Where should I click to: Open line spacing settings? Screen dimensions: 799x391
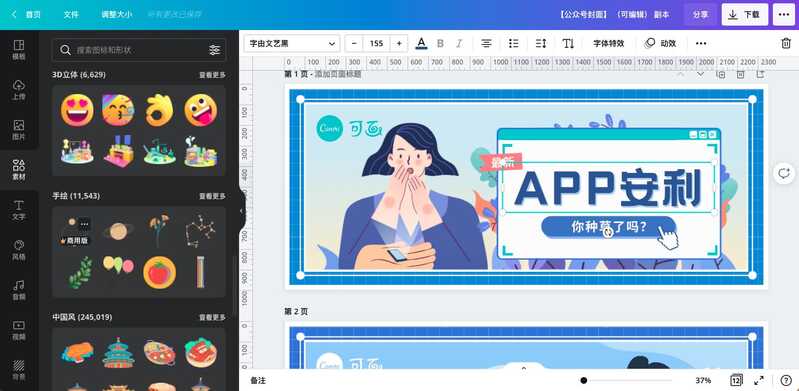click(x=541, y=43)
